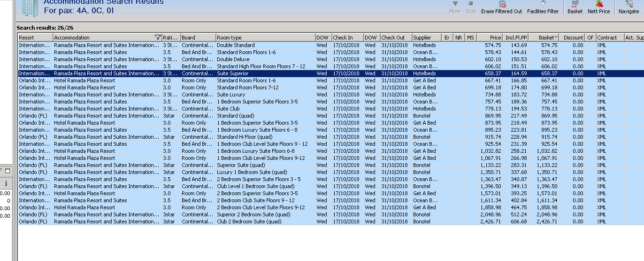Screen dimensions: 644x261
Task: Sort by the Supplier column header
Action: pos(427,38)
